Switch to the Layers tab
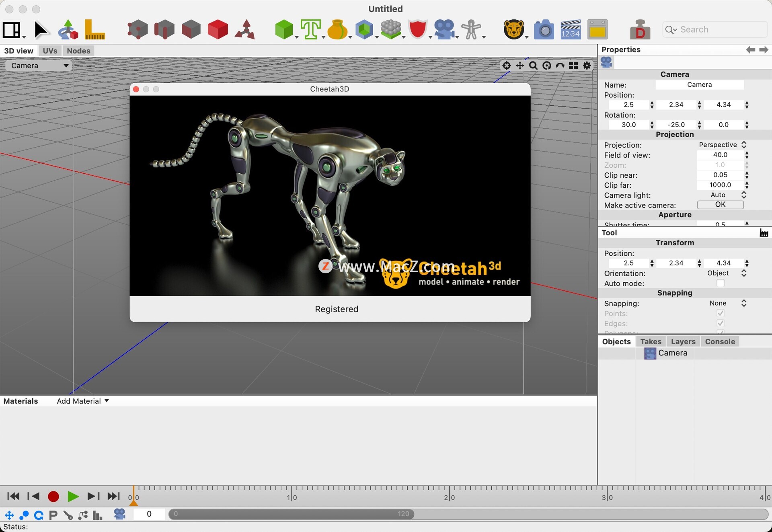Screen dimensions: 772x532 [x=683, y=341]
